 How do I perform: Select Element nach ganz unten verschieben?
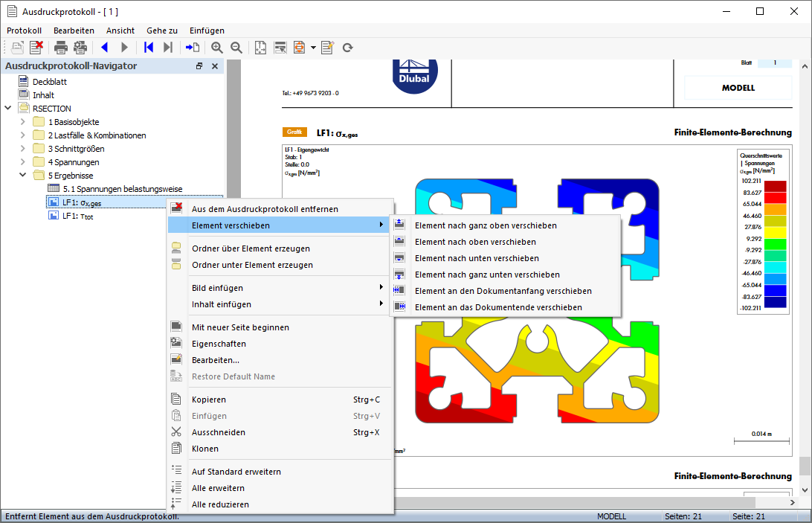(506, 275)
